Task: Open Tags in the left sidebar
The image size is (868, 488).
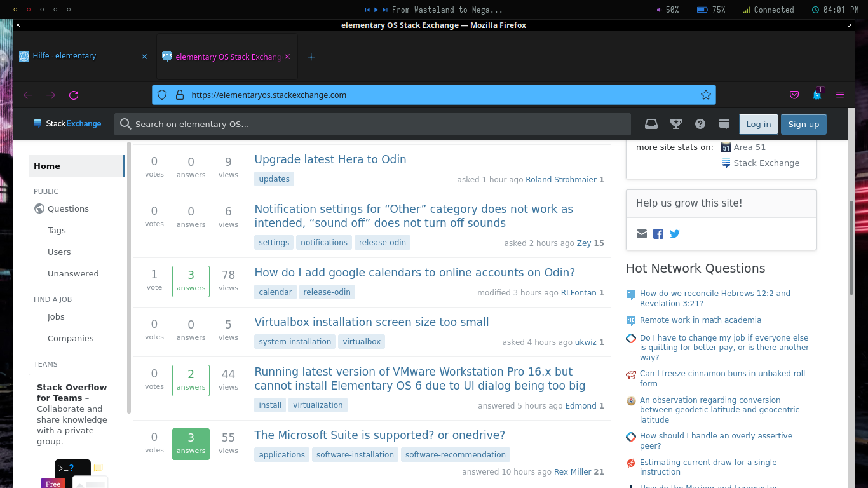Action: (57, 230)
